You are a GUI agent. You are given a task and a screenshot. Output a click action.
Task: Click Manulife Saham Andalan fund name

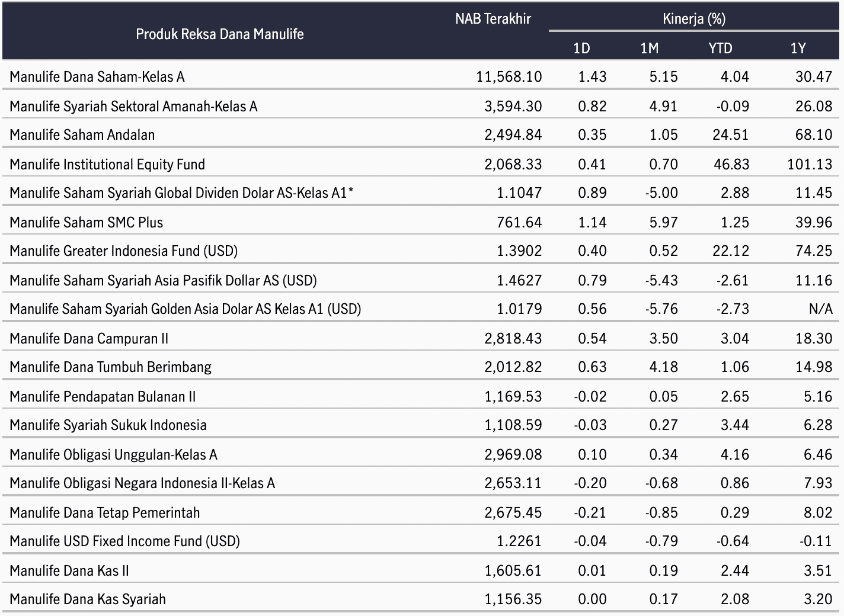82,134
